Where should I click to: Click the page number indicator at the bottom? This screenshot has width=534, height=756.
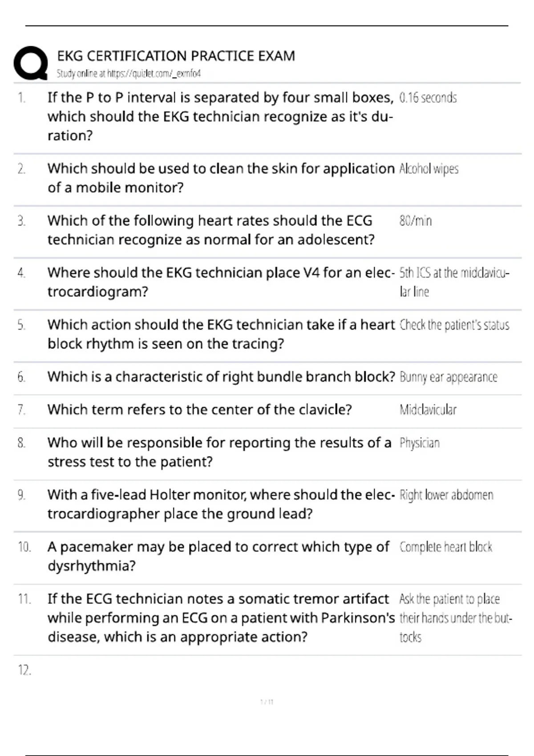[267, 702]
